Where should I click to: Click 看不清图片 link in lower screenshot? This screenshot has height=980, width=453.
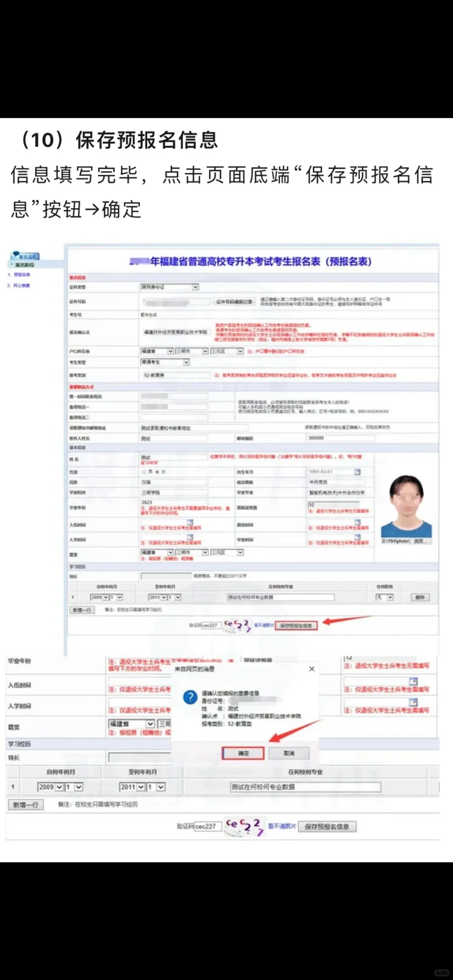(x=282, y=826)
